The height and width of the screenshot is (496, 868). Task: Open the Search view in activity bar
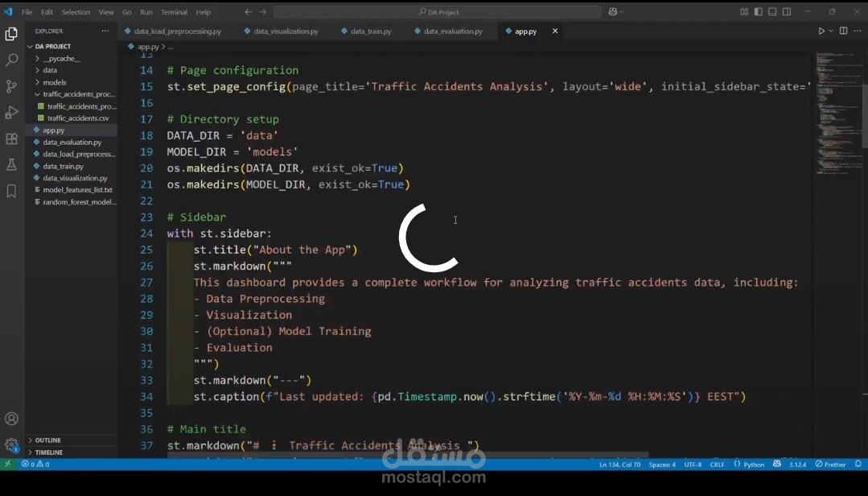pos(11,60)
